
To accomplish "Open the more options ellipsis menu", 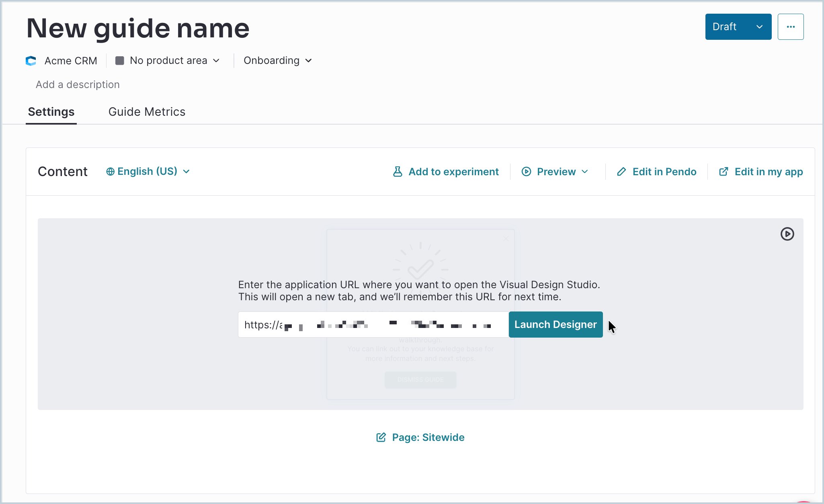I will (x=790, y=27).
